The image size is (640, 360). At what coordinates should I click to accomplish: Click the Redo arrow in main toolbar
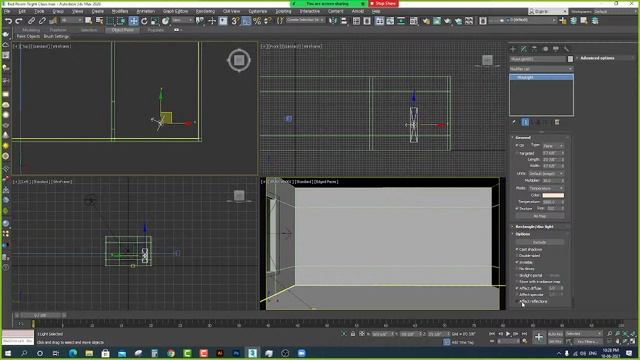(x=19, y=21)
